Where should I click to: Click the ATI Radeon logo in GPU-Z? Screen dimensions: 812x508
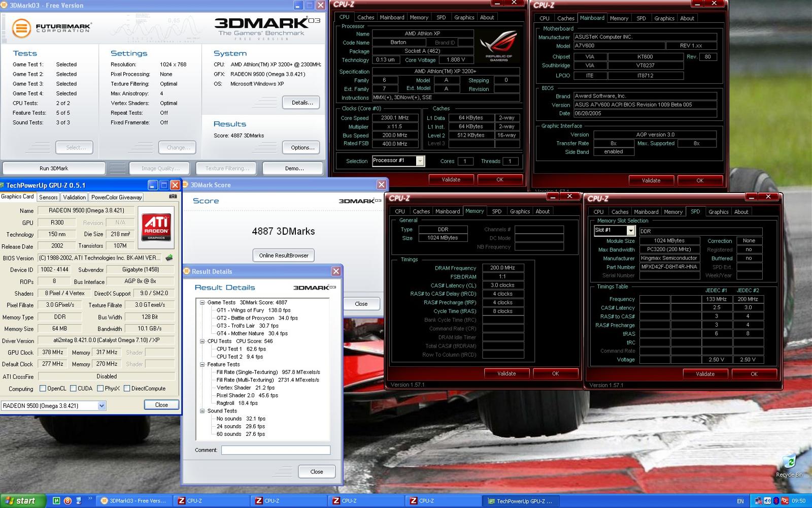[x=156, y=227]
